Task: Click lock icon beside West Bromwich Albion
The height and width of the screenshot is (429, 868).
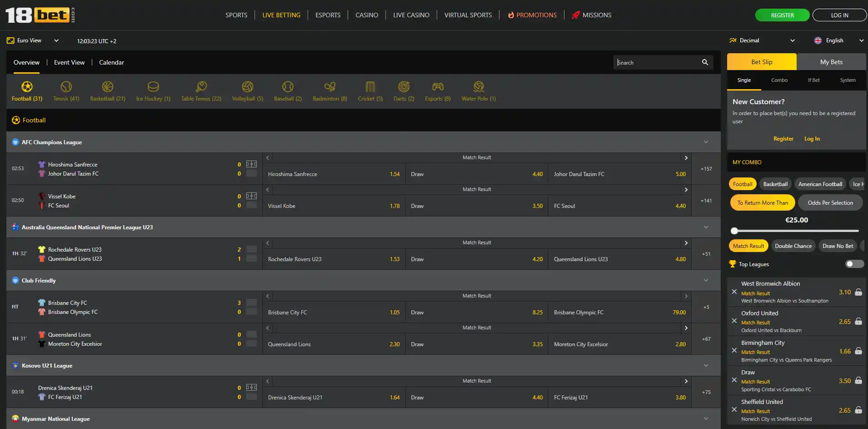Action: coord(858,292)
